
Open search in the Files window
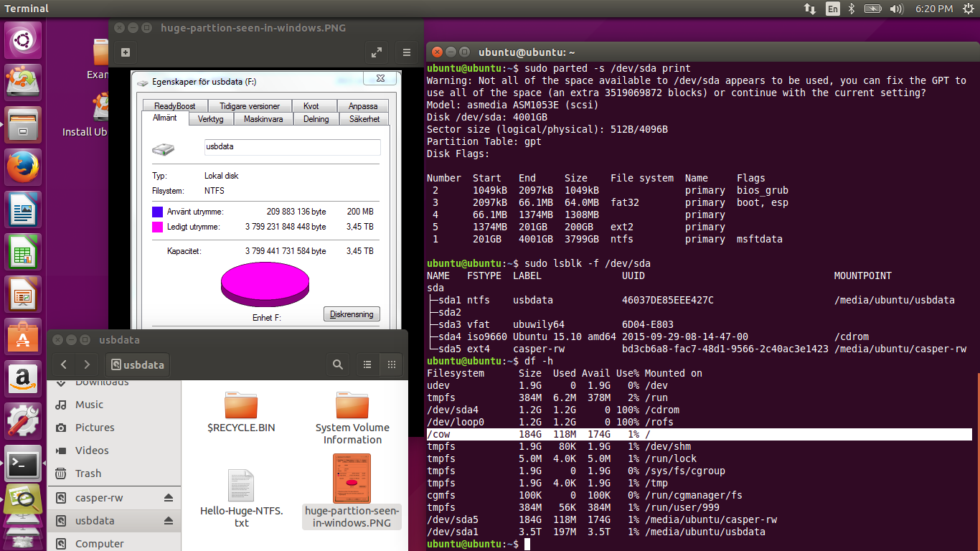click(x=338, y=364)
